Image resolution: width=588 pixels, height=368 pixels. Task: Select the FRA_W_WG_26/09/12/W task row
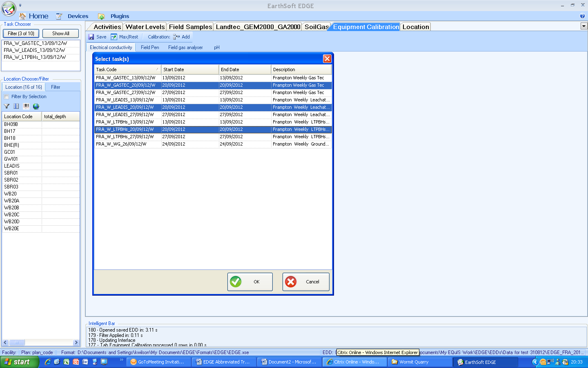(213, 144)
